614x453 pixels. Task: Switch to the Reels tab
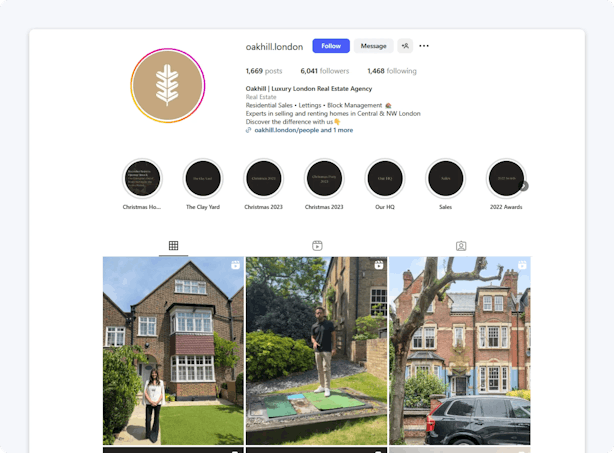[317, 245]
